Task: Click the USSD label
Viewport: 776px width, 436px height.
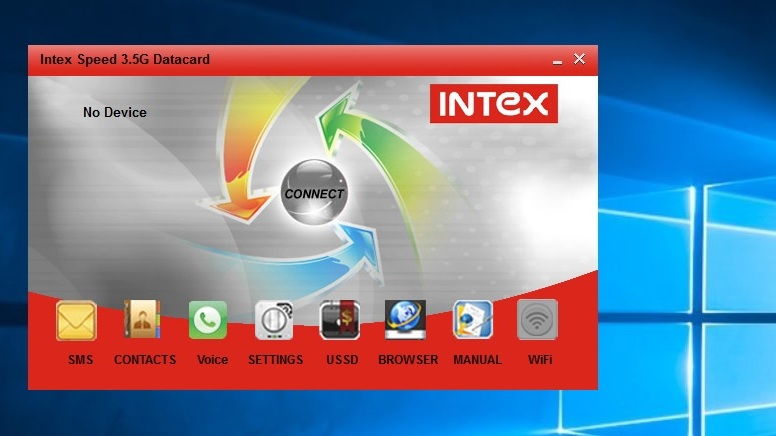Action: coord(342,360)
